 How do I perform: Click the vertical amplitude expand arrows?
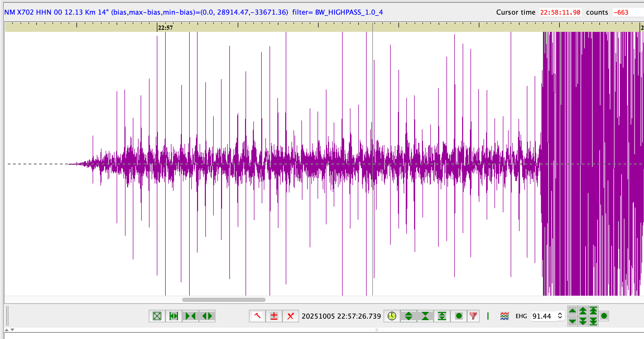click(408, 316)
